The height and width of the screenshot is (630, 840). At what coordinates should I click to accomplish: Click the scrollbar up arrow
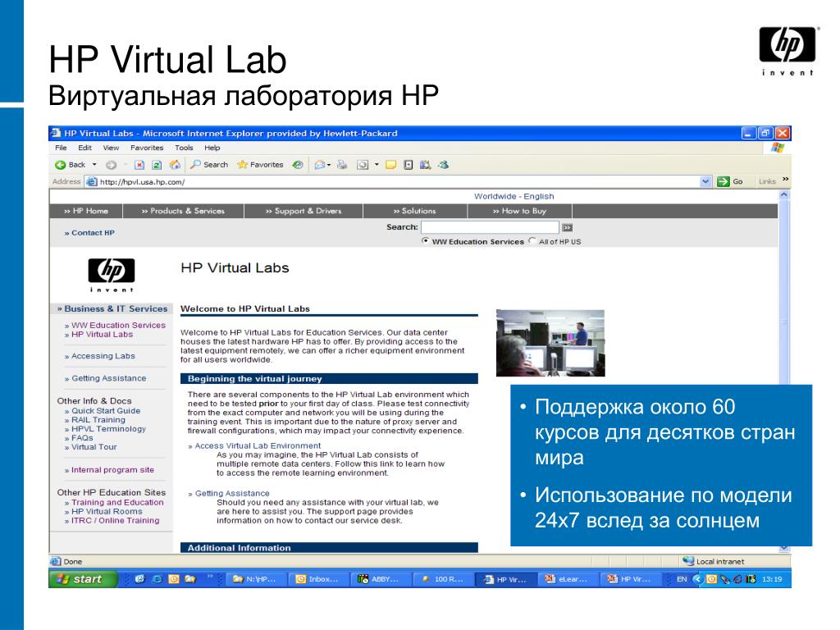pos(783,195)
